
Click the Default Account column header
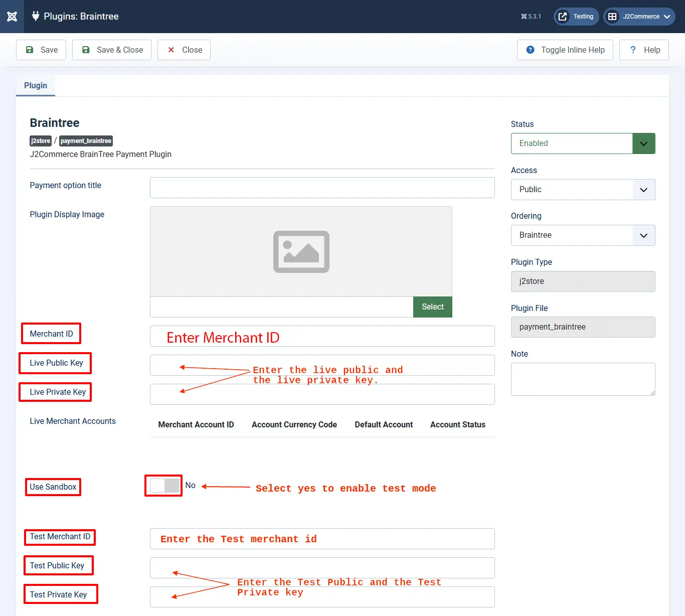coord(384,424)
